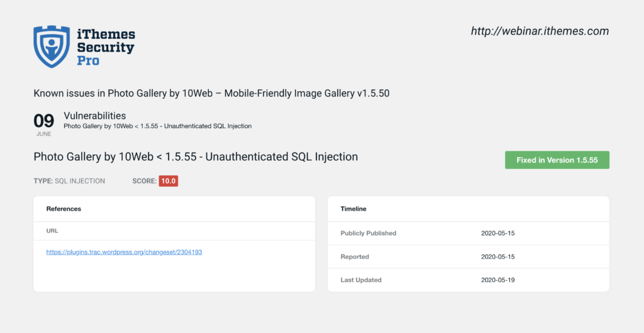The image size is (644, 333).
Task: Select the Publicly Published date 2020-05-15
Action: coord(498,233)
